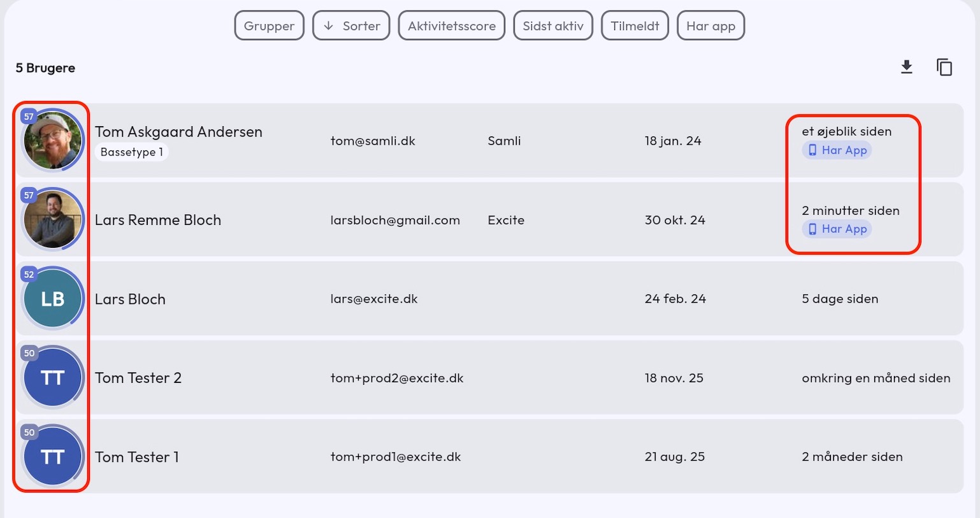The width and height of the screenshot is (980, 518).
Task: Click the TT avatar for Tom Tester 2
Action: (x=52, y=377)
